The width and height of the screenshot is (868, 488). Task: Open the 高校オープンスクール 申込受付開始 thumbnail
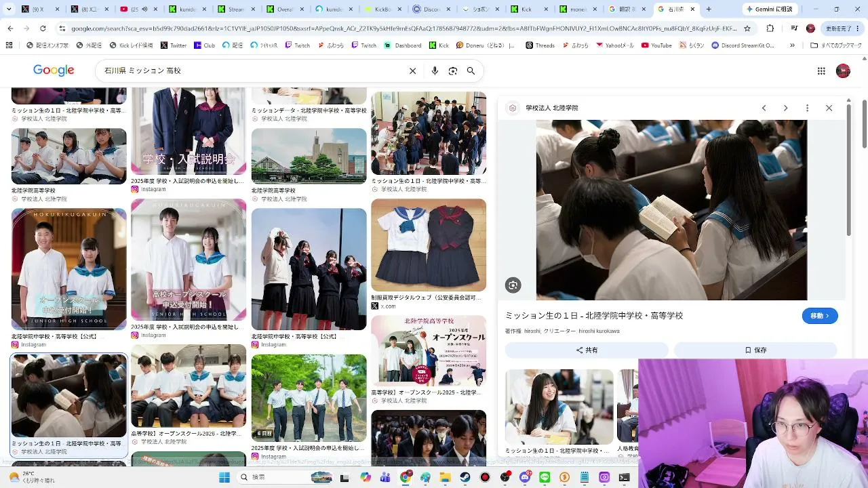pos(189,260)
